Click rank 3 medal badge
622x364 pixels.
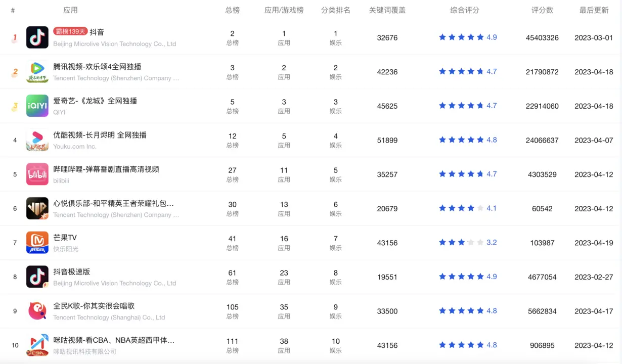[x=15, y=106]
